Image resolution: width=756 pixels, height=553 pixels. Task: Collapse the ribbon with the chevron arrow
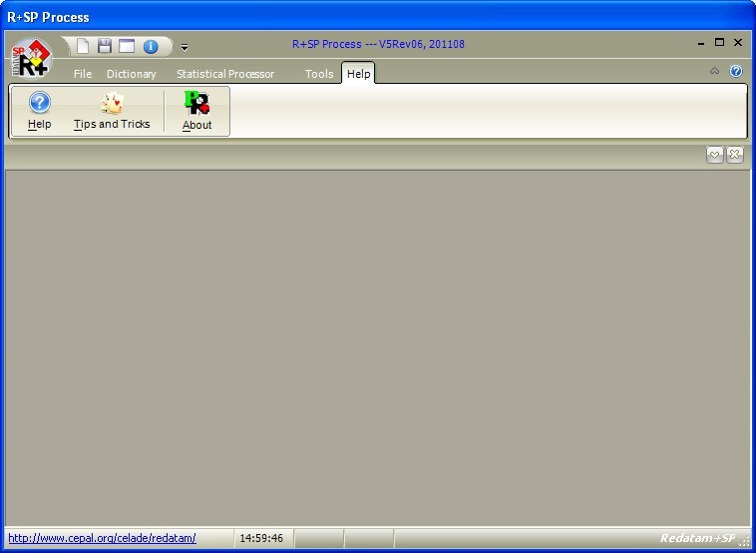[714, 71]
